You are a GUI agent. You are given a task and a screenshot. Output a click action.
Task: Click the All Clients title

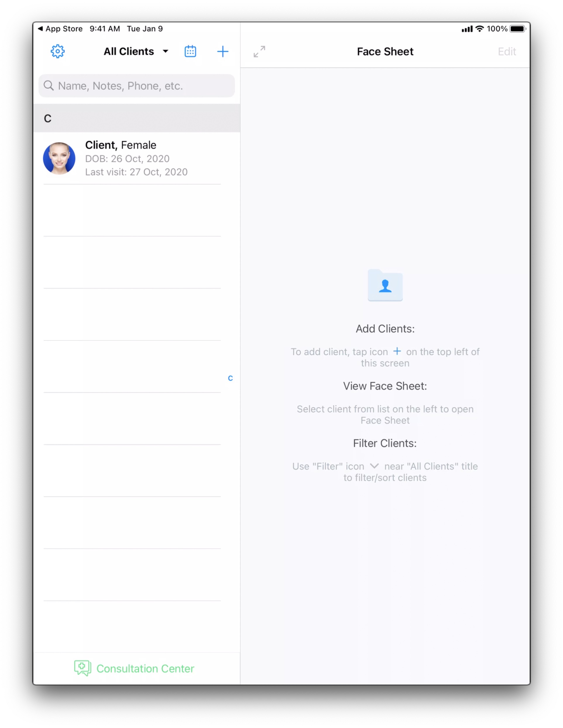pos(128,51)
